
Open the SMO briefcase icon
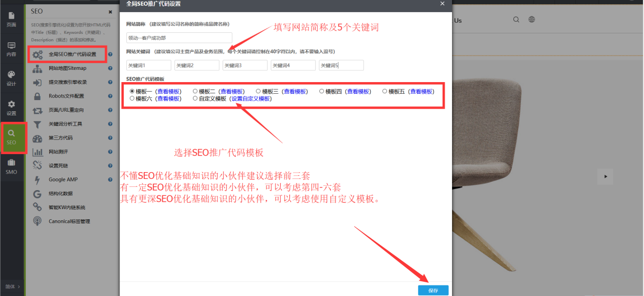[11, 166]
